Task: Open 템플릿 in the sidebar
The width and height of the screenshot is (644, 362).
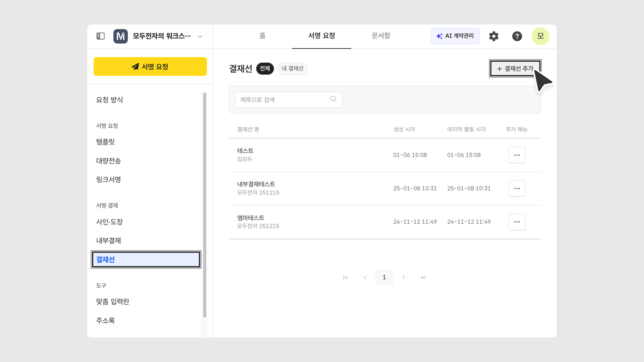Action: pyautogui.click(x=105, y=142)
